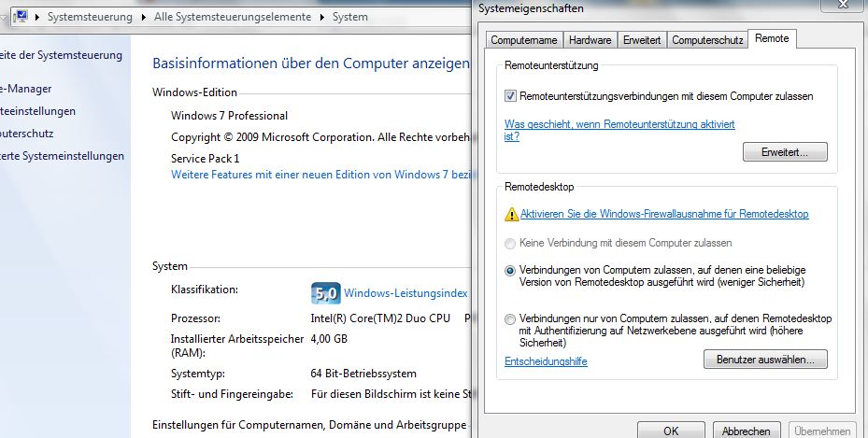
Task: Expand breadcrumb arrow after Systemsteuerung
Action: [143, 17]
